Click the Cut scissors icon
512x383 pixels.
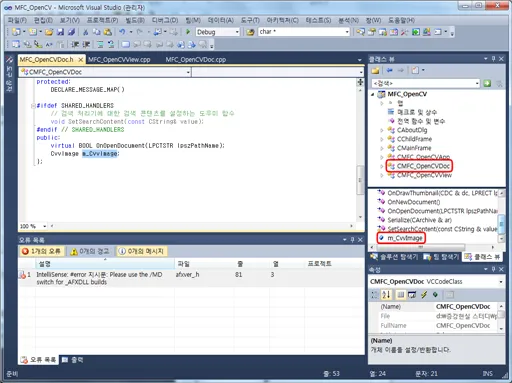86,32
